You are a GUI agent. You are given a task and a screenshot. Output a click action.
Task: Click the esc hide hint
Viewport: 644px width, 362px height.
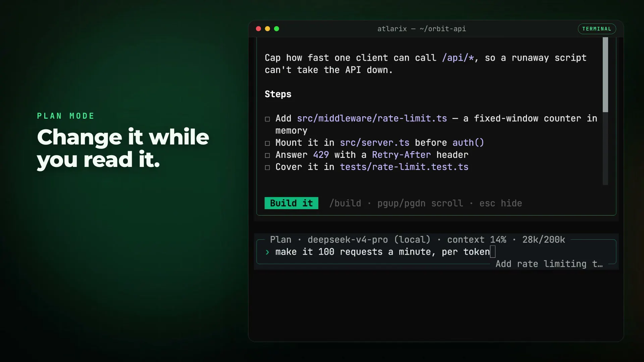(x=500, y=203)
